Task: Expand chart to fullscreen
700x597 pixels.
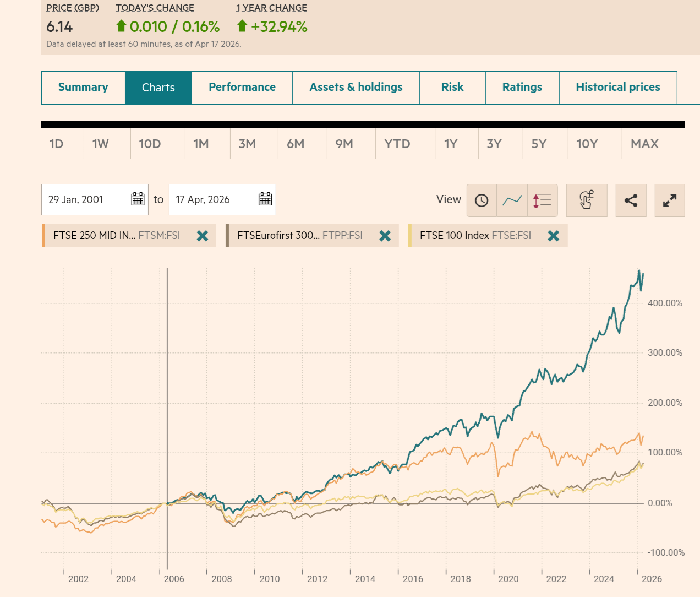Action: (670, 200)
